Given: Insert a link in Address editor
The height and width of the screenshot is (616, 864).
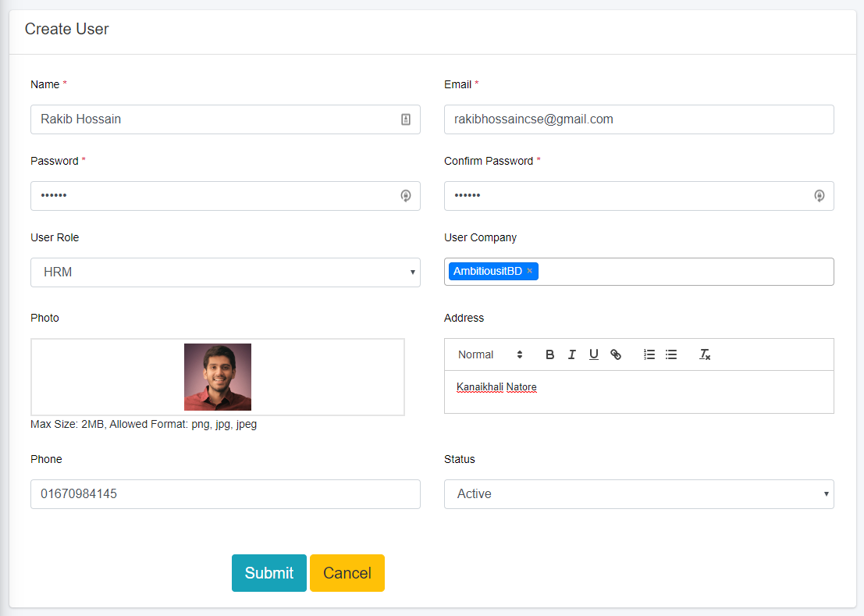Looking at the screenshot, I should (x=616, y=354).
